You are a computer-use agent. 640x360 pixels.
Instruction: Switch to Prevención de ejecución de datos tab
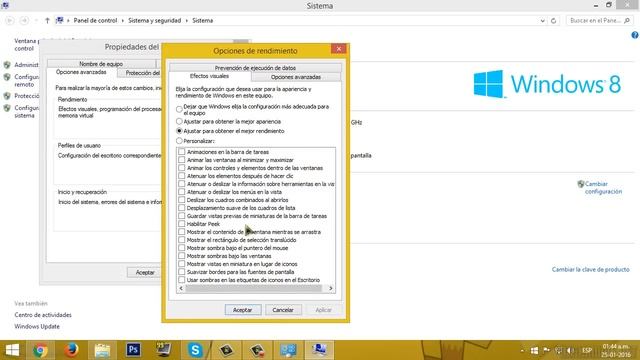point(255,68)
